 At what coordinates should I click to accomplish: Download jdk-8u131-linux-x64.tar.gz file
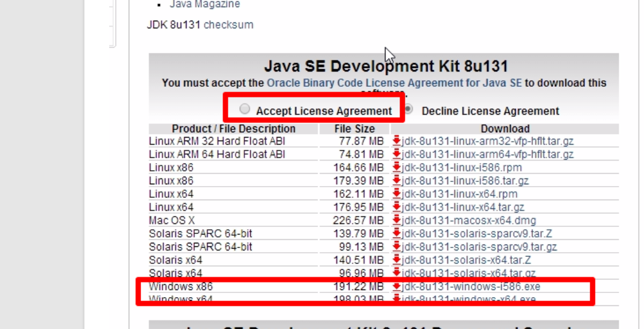[463, 207]
